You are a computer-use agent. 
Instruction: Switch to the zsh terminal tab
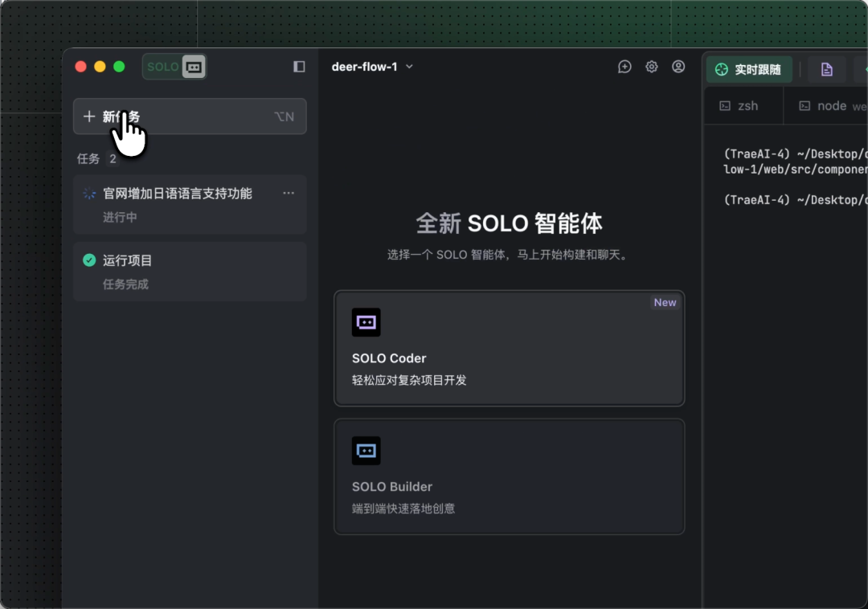point(739,105)
